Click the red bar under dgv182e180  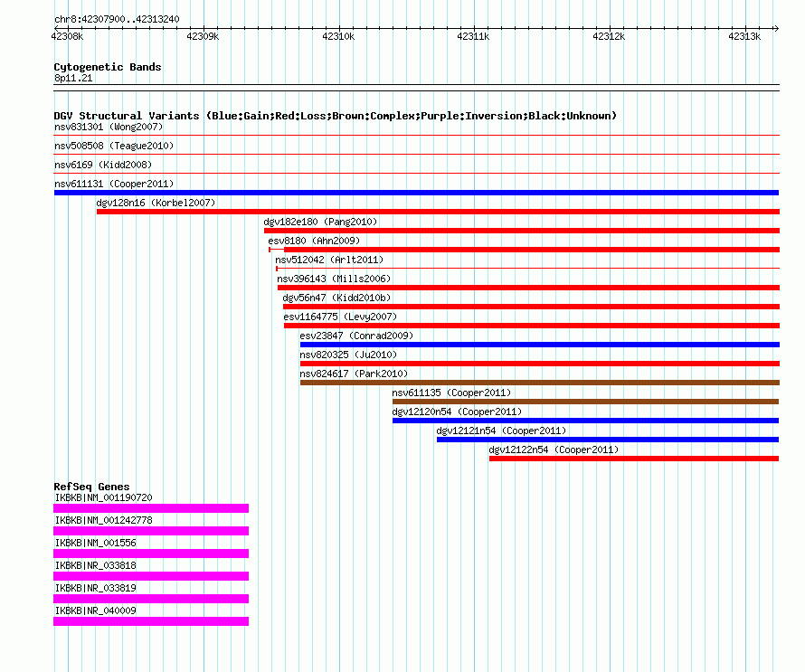522,231
